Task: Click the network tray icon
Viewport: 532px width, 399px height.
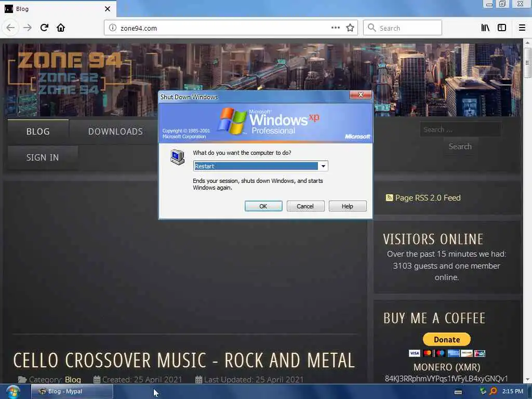Action: point(483,391)
